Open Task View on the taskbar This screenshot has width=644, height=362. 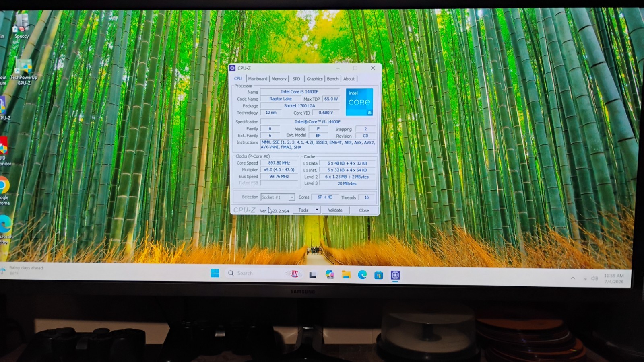313,275
